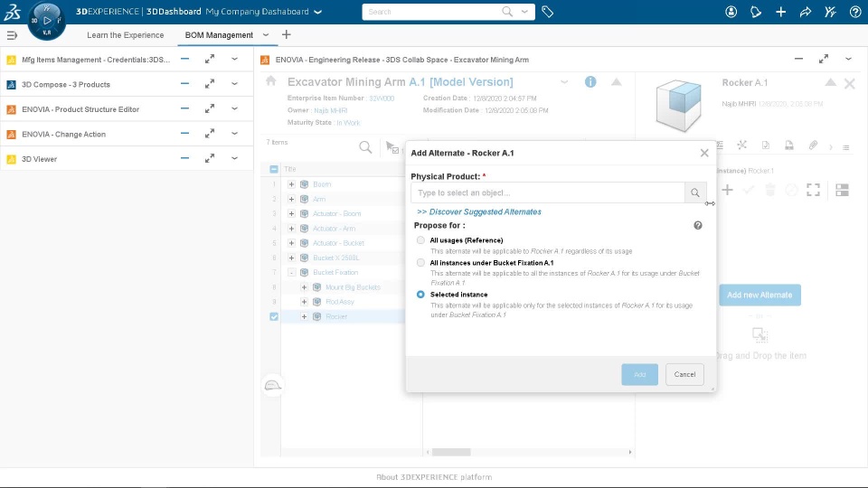Open About 3DEXPERIENCE platform link

(434, 477)
